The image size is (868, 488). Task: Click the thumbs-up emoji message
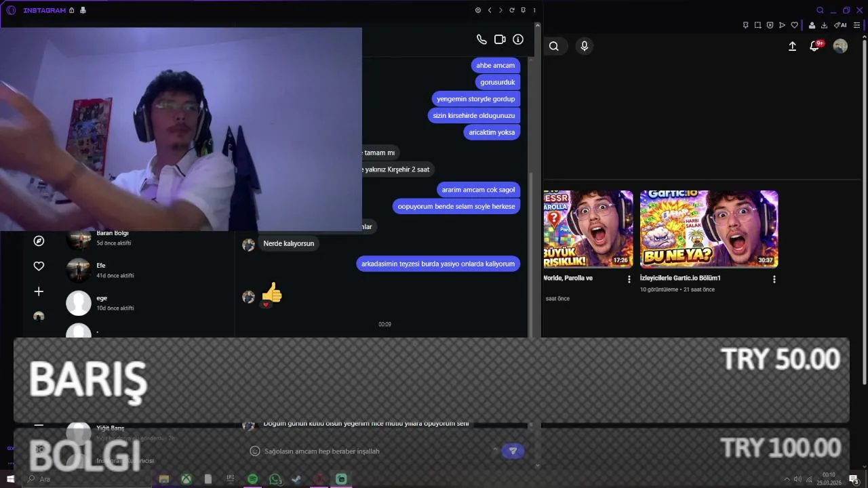(271, 293)
